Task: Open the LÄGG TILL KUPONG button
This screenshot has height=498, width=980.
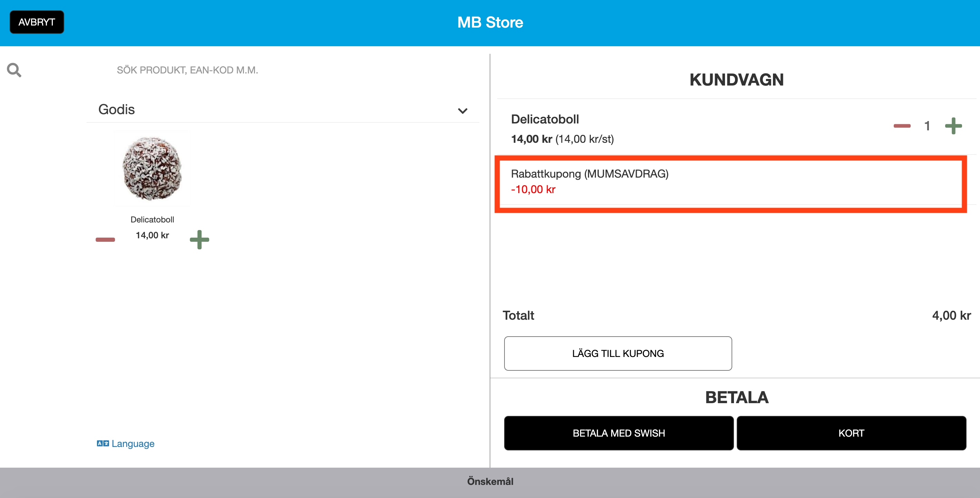Action: tap(618, 353)
